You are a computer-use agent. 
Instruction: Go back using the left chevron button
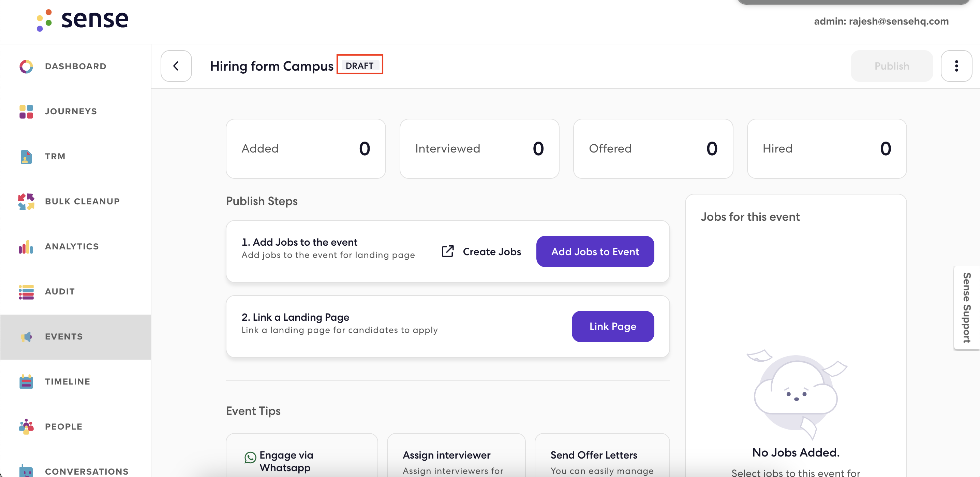[176, 66]
